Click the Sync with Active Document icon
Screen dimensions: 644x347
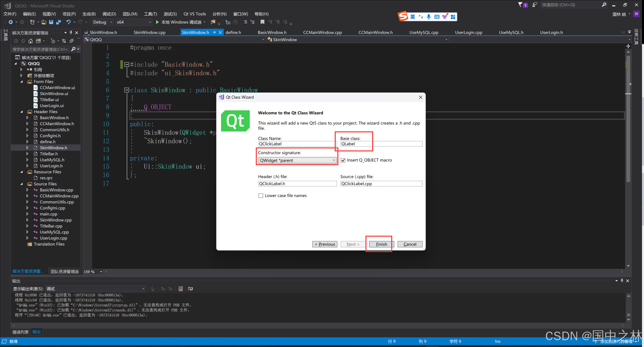64,41
